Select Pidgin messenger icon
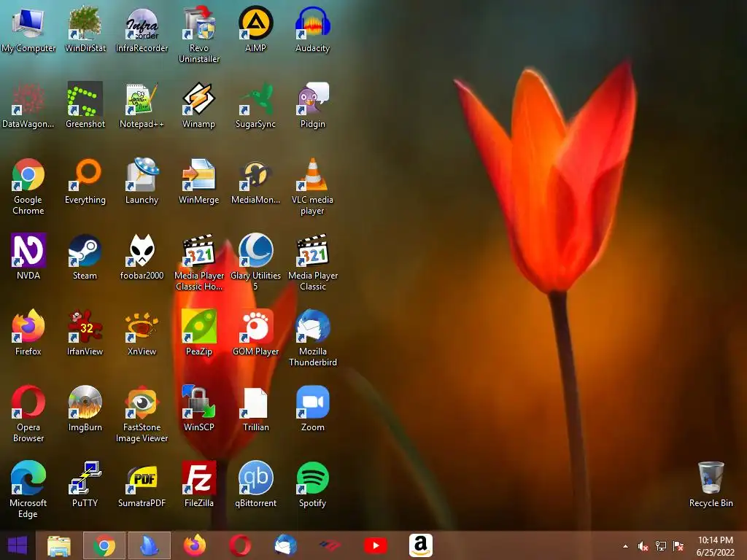The width and height of the screenshot is (747, 560). [x=312, y=106]
